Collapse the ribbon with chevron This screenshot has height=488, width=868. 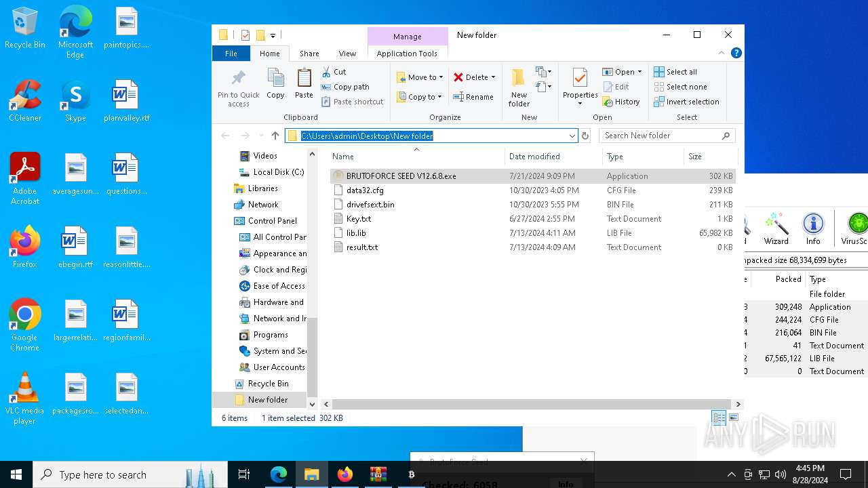point(722,53)
